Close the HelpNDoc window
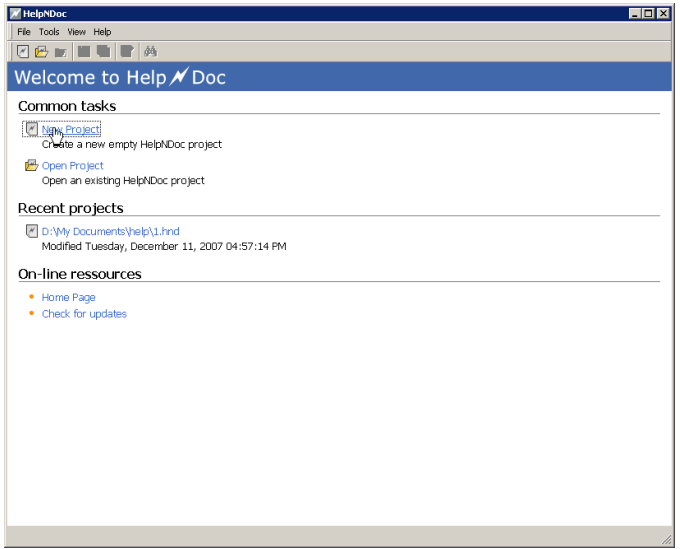680x549 pixels. (x=664, y=13)
